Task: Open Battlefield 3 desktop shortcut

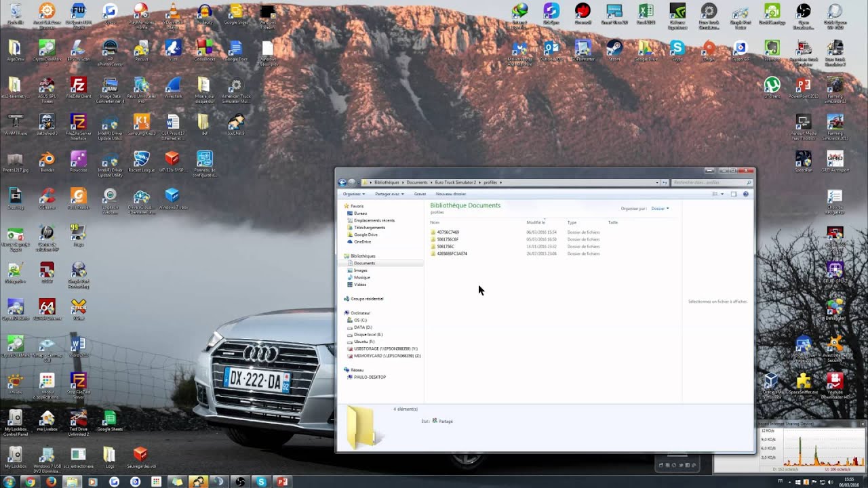Action: pyautogui.click(x=47, y=125)
